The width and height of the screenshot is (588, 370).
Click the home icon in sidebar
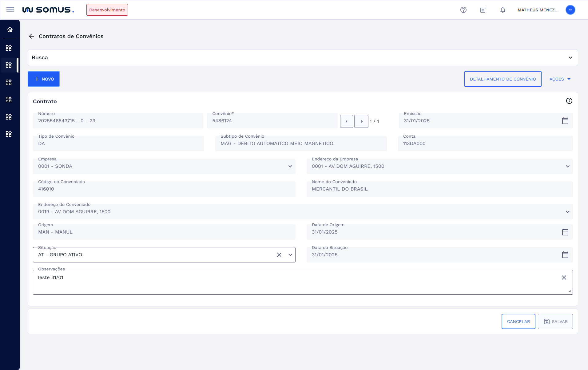10,30
